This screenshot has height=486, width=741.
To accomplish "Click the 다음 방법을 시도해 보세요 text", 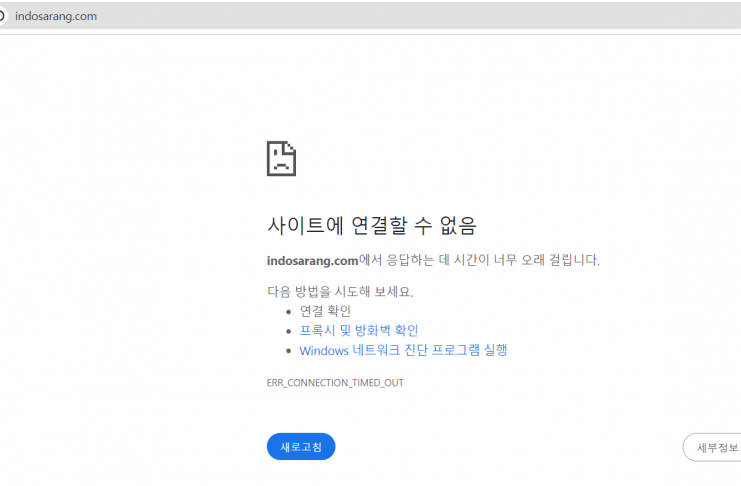I will [340, 292].
